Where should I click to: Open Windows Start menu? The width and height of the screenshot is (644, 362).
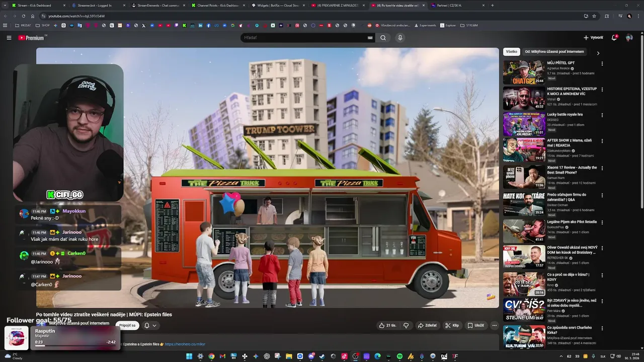tap(189, 356)
